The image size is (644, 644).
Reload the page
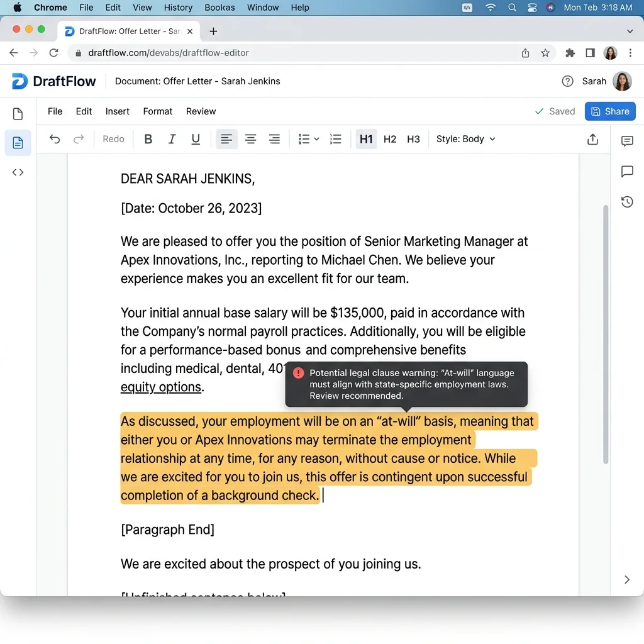click(54, 53)
